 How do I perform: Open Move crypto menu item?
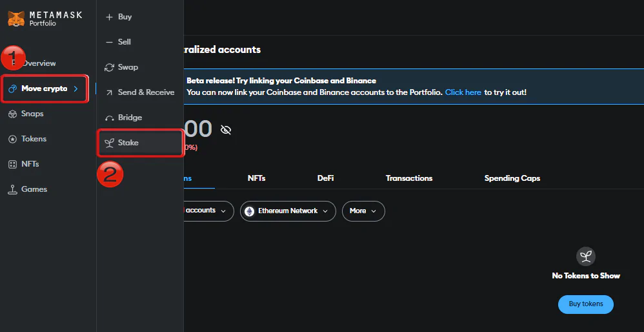point(44,88)
